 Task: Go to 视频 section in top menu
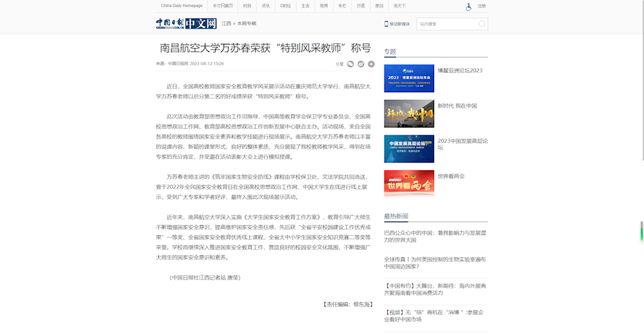coord(324,6)
